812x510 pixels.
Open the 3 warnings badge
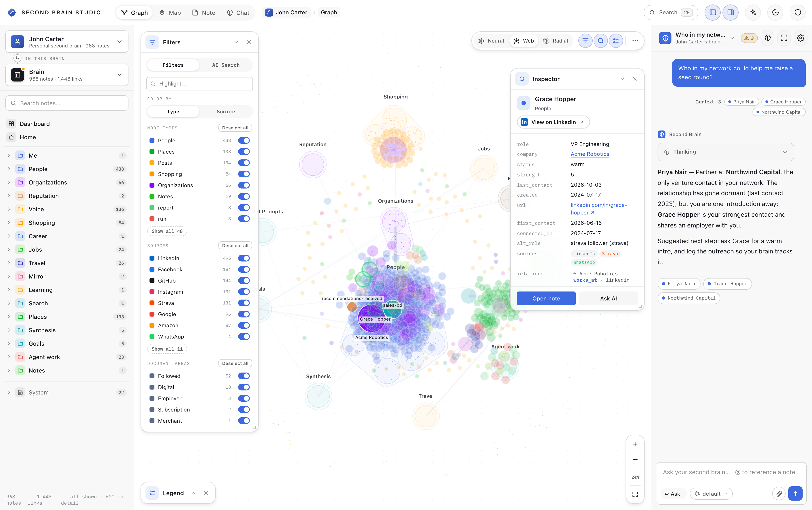coord(749,38)
